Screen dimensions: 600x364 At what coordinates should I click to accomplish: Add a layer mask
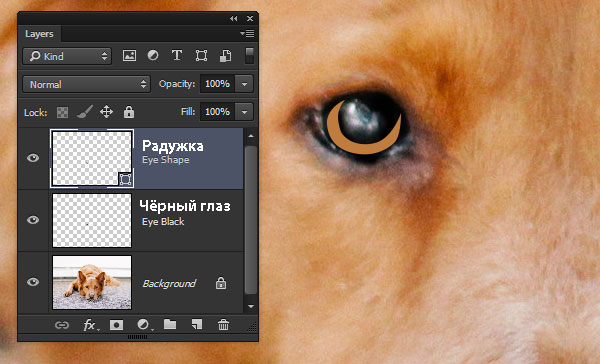pyautogui.click(x=116, y=325)
